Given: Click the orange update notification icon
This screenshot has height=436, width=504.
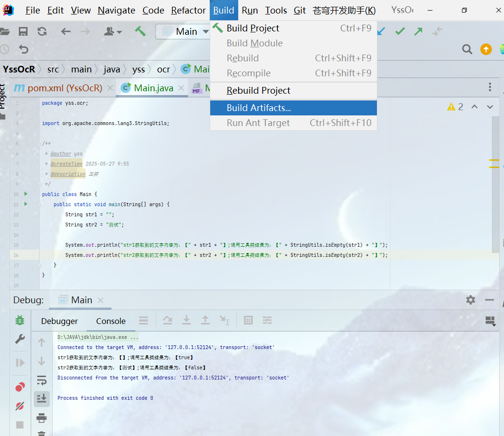Looking at the screenshot, I should pyautogui.click(x=486, y=49).
